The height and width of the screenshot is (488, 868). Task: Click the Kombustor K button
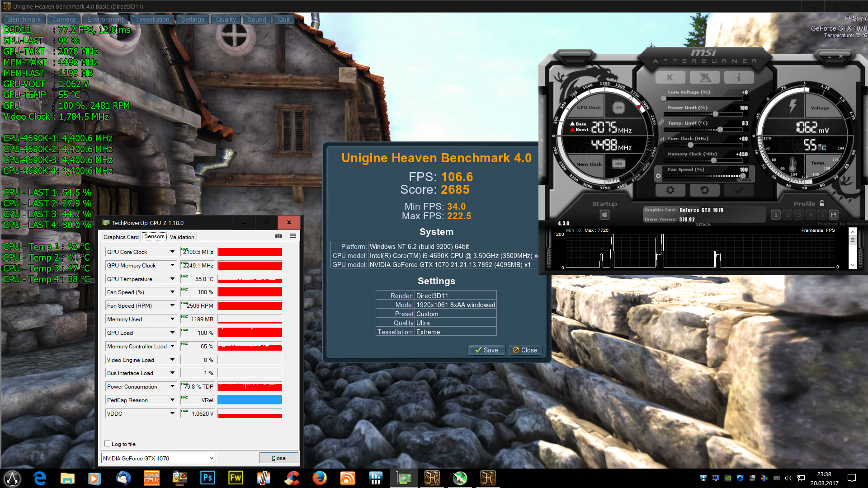[x=670, y=78]
